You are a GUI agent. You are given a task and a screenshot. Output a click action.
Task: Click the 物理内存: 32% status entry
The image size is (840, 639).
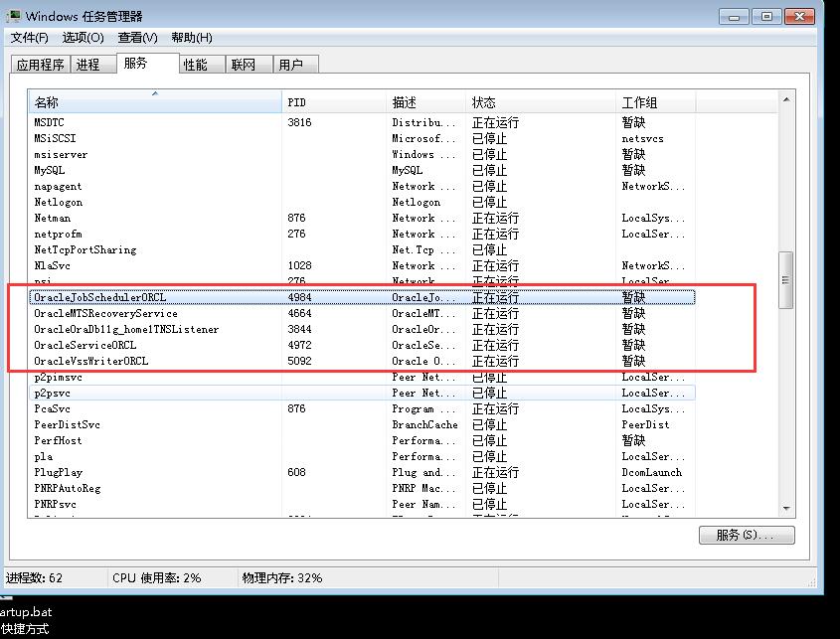click(282, 578)
